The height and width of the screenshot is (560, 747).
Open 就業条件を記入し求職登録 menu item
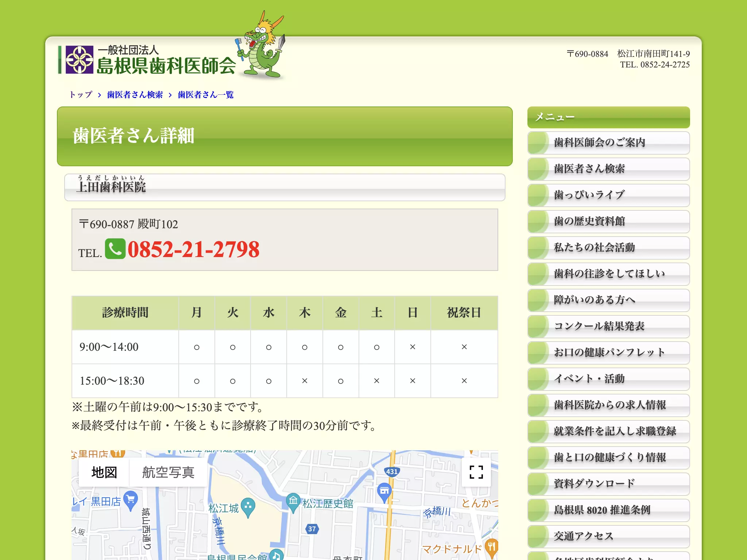click(608, 431)
